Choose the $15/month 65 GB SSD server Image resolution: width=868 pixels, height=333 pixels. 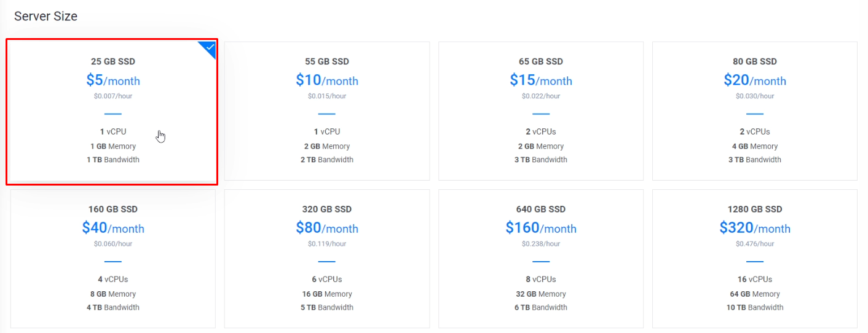pyautogui.click(x=540, y=111)
